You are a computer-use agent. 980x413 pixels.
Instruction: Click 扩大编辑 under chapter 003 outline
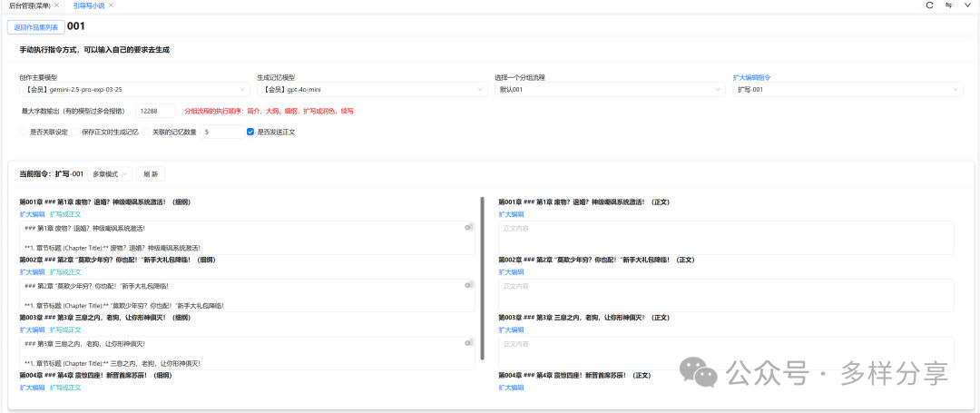pyautogui.click(x=32, y=329)
